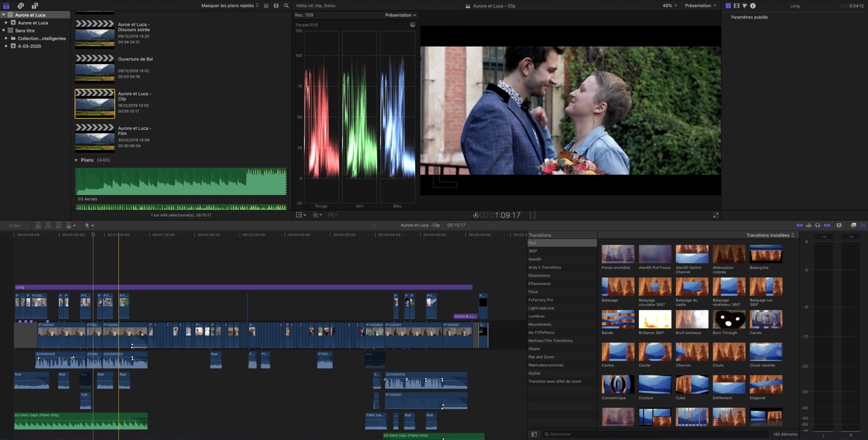Open Masquer les plans rejetés dropdown
Viewport: 868px width, 440px height.
pyautogui.click(x=230, y=6)
